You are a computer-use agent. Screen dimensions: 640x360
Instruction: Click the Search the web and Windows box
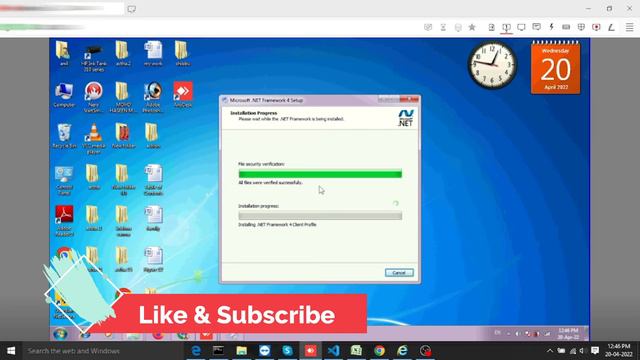point(102,351)
